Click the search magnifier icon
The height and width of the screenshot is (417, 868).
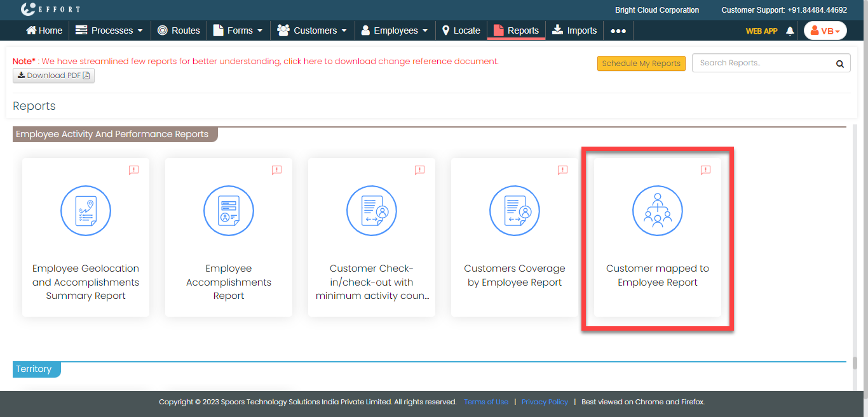click(839, 63)
